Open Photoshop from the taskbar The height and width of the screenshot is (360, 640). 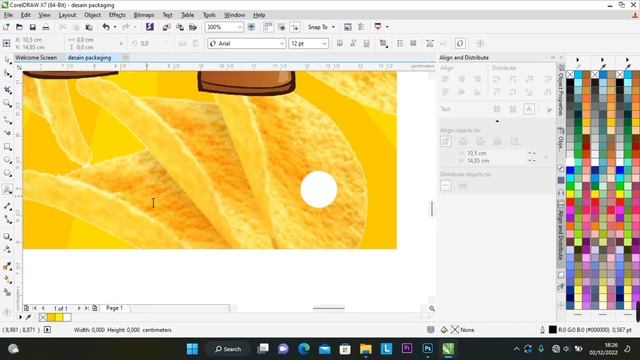tap(427, 349)
